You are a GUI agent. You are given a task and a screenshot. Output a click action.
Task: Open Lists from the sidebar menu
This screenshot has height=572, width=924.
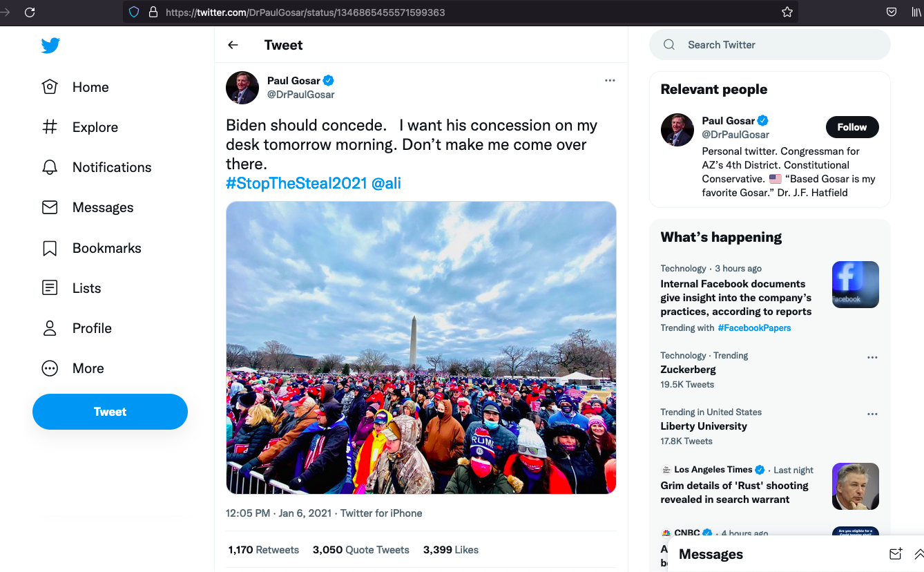tap(86, 288)
